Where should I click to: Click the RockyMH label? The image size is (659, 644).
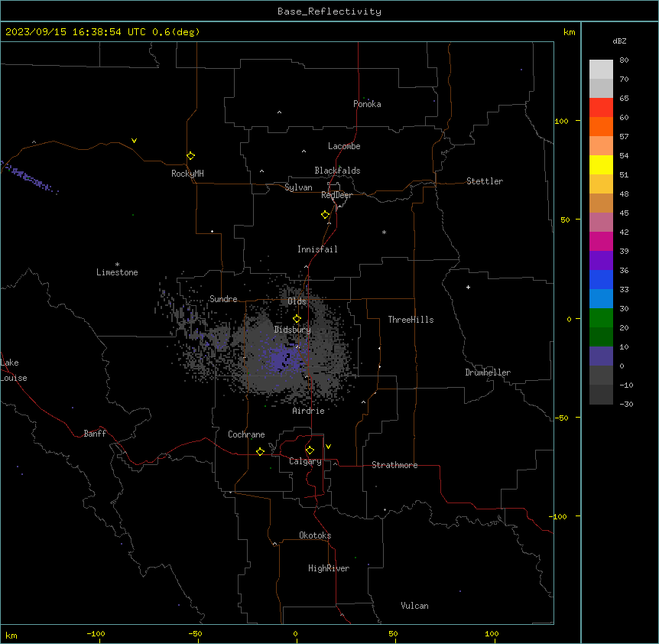tap(187, 174)
